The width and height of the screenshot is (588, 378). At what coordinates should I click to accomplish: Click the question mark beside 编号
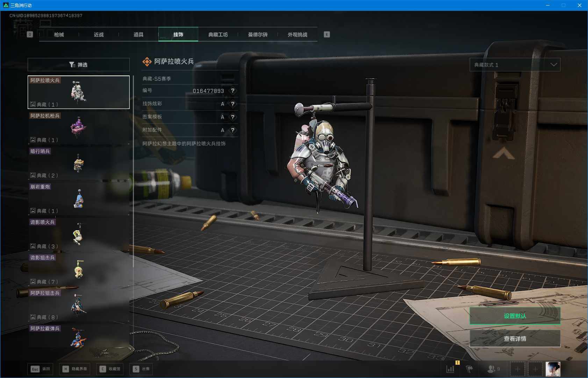tap(233, 91)
